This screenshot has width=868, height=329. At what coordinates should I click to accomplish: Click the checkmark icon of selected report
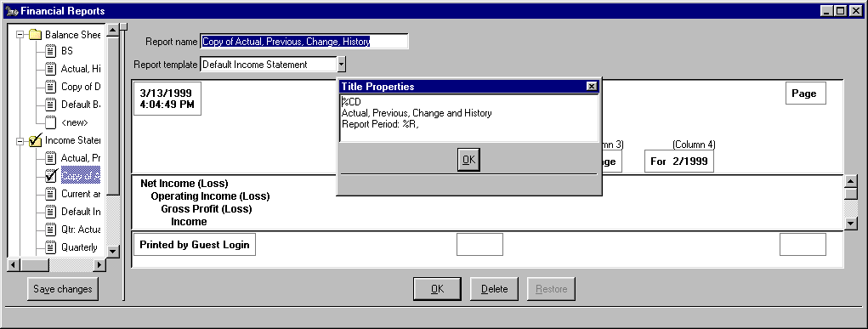pos(52,175)
